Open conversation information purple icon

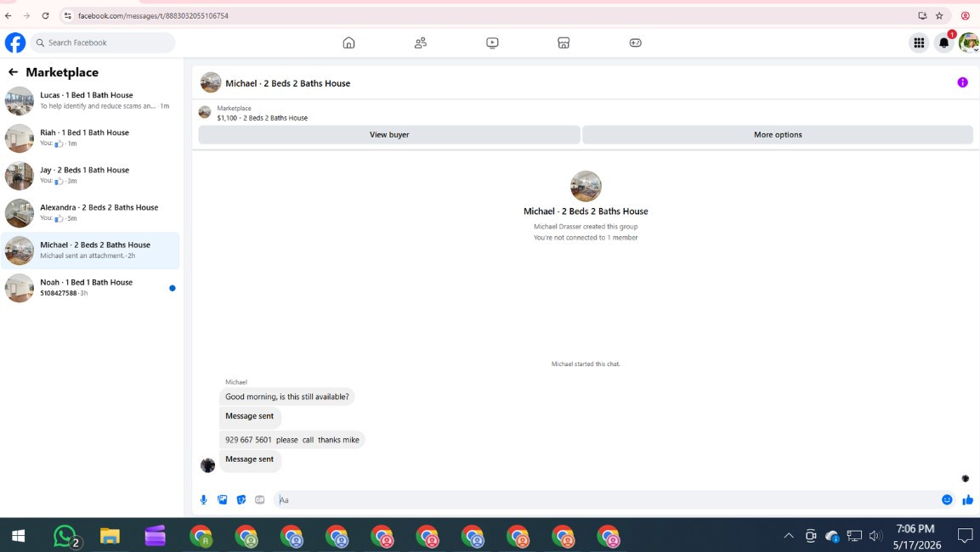click(x=962, y=82)
